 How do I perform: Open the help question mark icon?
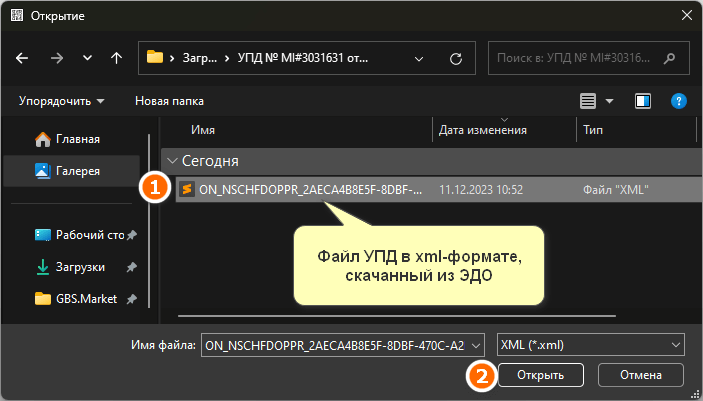[678, 101]
